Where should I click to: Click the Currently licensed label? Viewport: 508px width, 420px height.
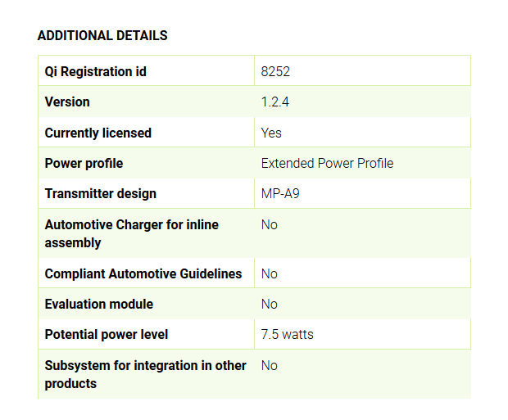tap(98, 133)
